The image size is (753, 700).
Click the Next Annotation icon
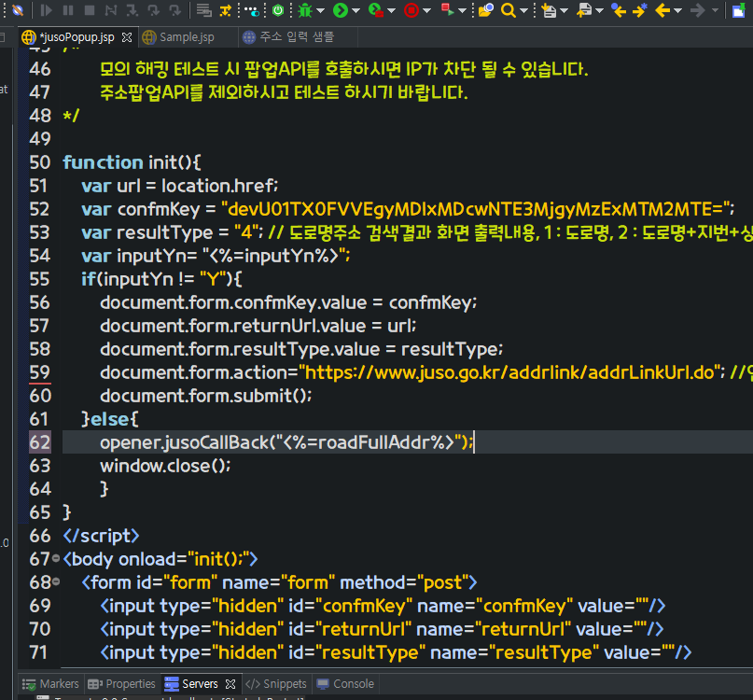[549, 10]
